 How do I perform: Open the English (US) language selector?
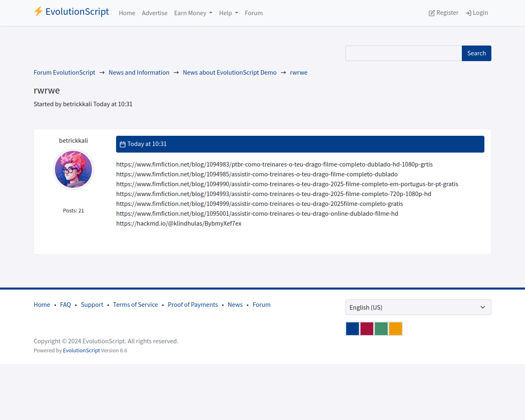[x=418, y=307]
